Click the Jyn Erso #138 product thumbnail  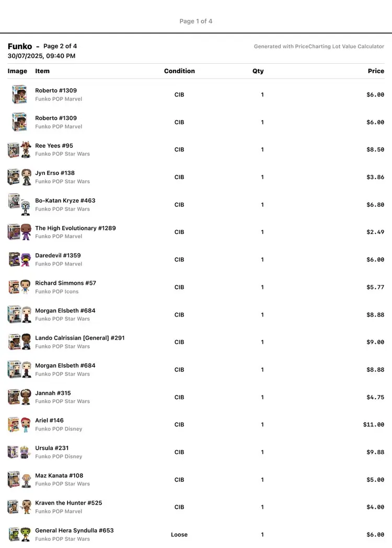click(19, 177)
